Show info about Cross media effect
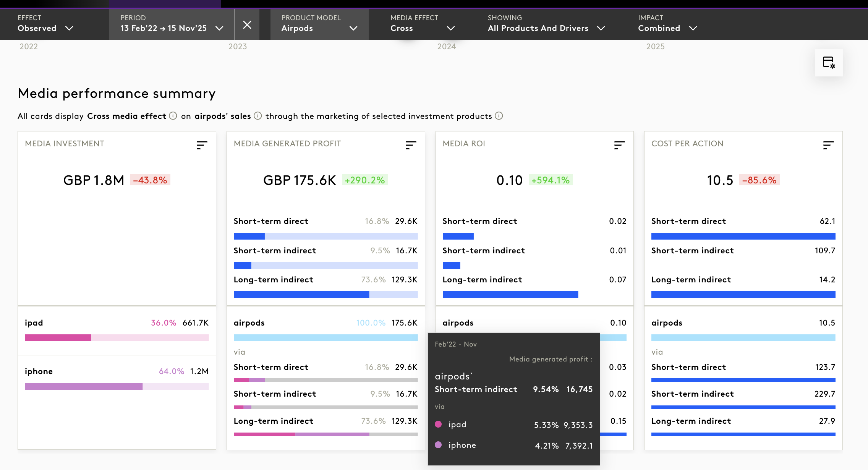Image resolution: width=868 pixels, height=470 pixels. (x=173, y=116)
